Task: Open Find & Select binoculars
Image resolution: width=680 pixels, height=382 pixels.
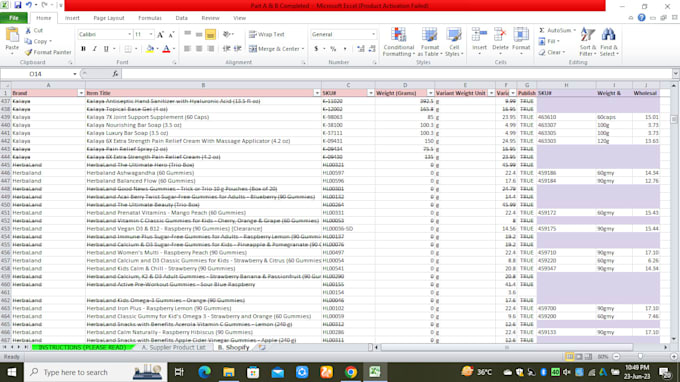Action: tap(609, 42)
